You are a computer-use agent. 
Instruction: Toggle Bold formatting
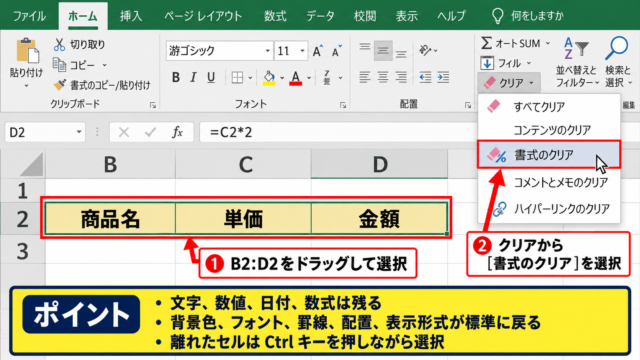tap(176, 77)
